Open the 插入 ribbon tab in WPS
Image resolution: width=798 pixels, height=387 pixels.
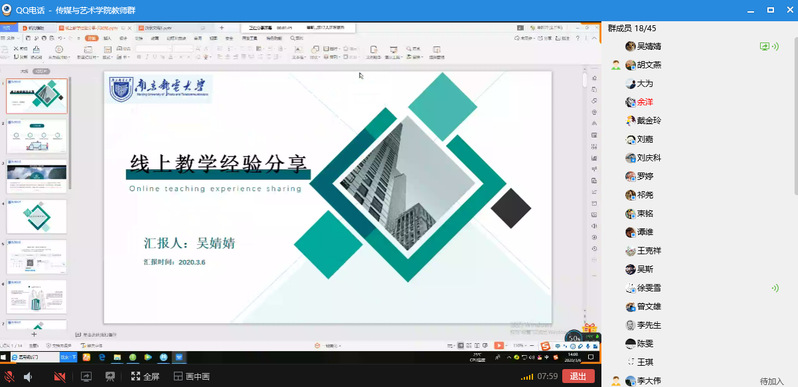coord(107,38)
